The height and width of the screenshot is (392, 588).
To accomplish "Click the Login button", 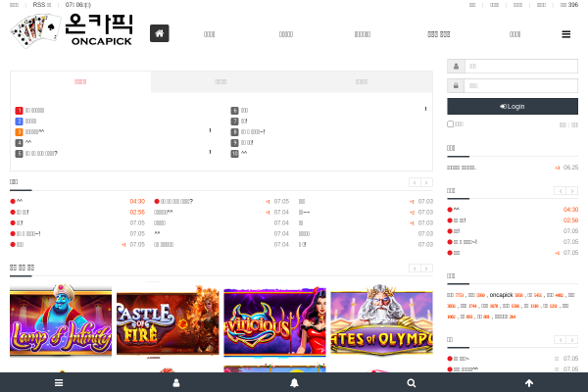I will [x=513, y=107].
